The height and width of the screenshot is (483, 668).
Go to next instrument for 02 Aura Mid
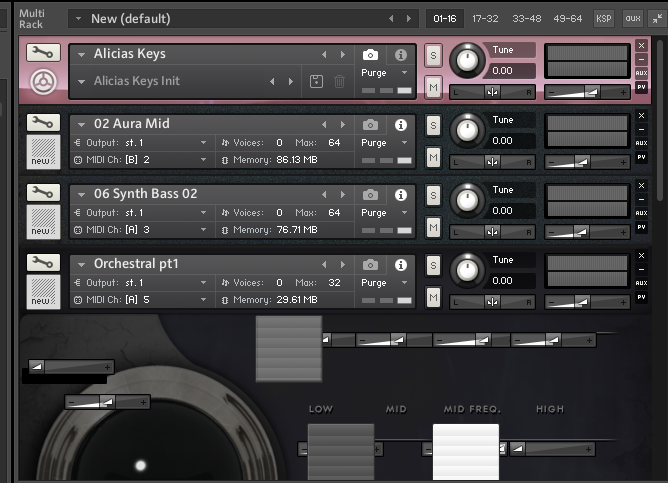point(343,124)
